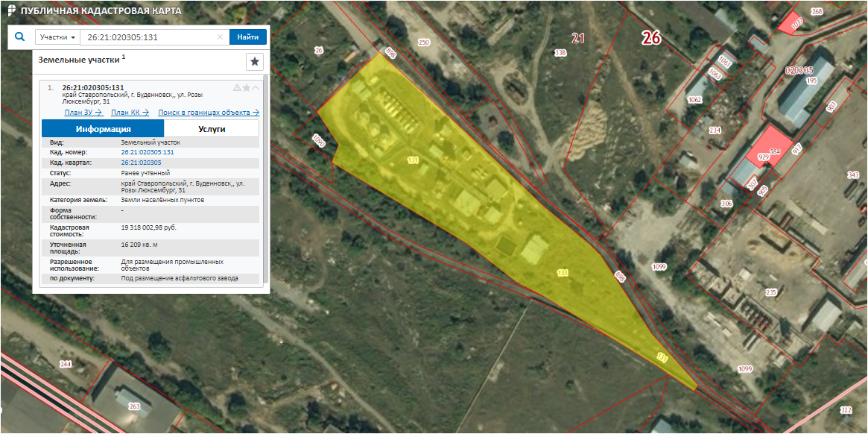The height and width of the screenshot is (434, 868).
Task: Open the План ЗУ link
Action: (x=83, y=113)
